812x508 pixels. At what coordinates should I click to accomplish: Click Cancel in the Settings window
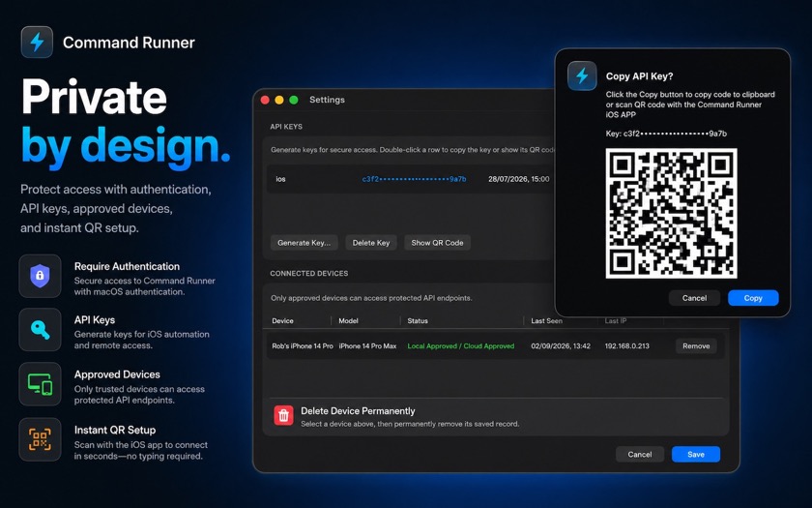point(640,454)
